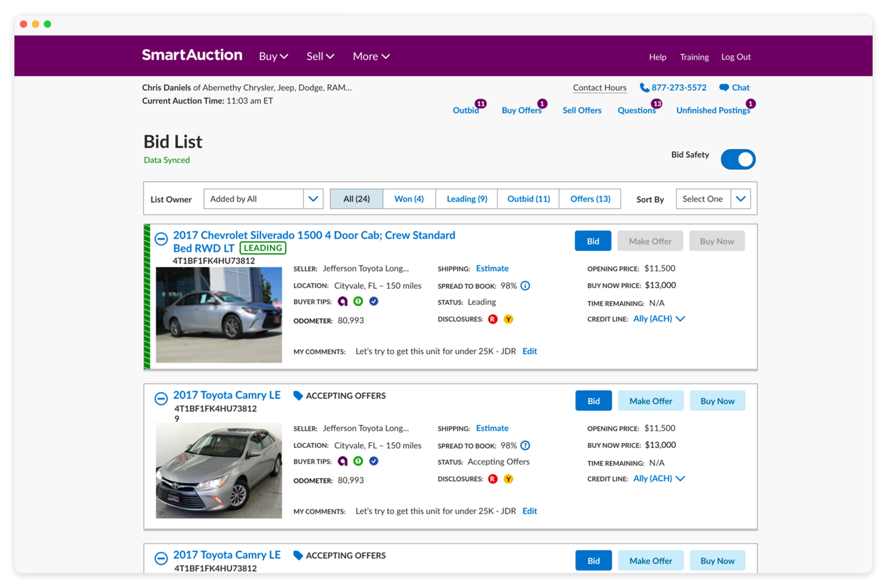Open the silver sedan photo in Silverado listing
The width and height of the screenshot is (887, 588).
click(219, 315)
